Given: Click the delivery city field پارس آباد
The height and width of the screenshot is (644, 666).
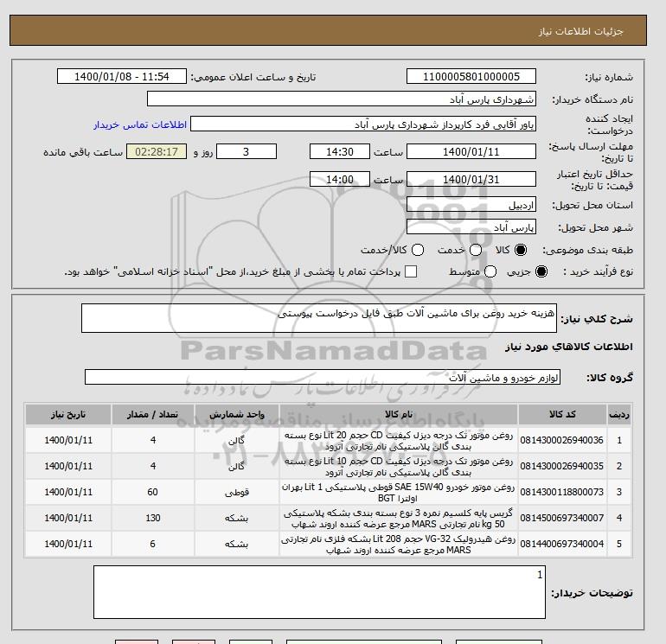Looking at the screenshot, I should [x=471, y=226].
